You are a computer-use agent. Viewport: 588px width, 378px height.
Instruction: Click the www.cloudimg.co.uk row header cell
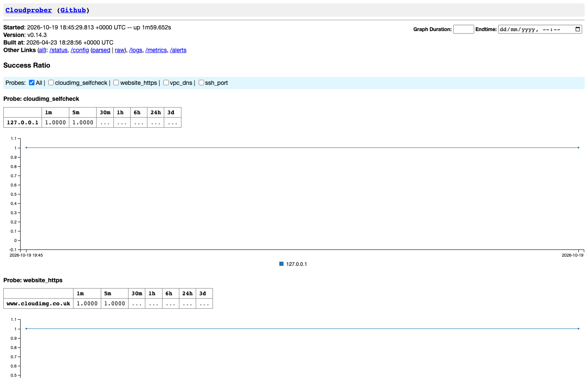(x=39, y=304)
